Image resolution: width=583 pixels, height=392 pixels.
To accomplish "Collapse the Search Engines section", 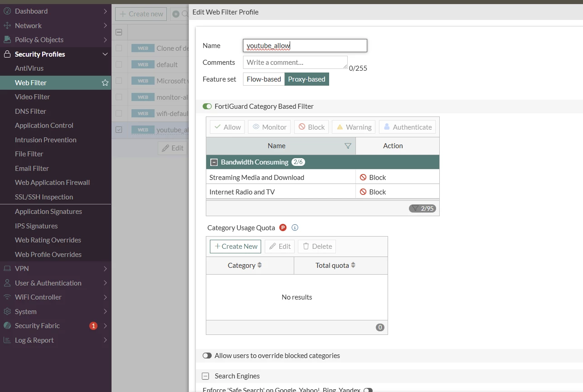I will tap(205, 376).
